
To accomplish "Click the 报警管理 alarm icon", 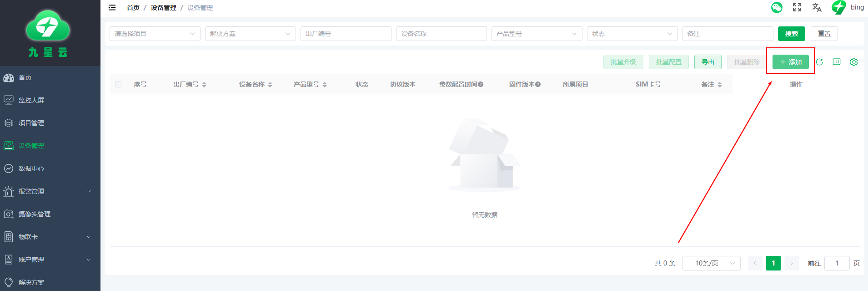I will tap(9, 191).
